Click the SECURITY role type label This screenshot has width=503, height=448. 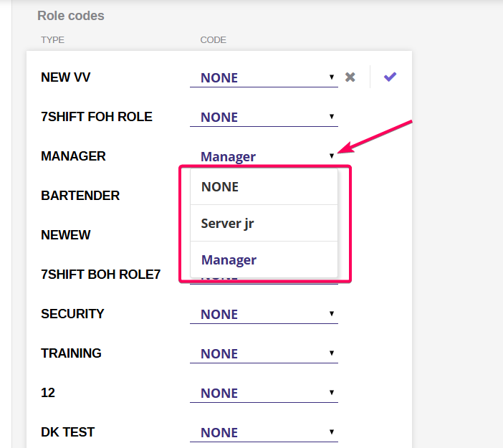72,314
